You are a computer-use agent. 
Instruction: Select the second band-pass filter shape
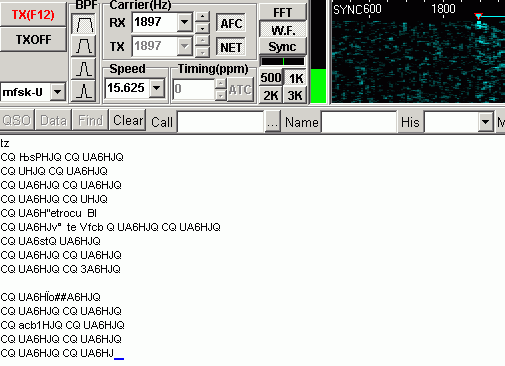coord(83,46)
